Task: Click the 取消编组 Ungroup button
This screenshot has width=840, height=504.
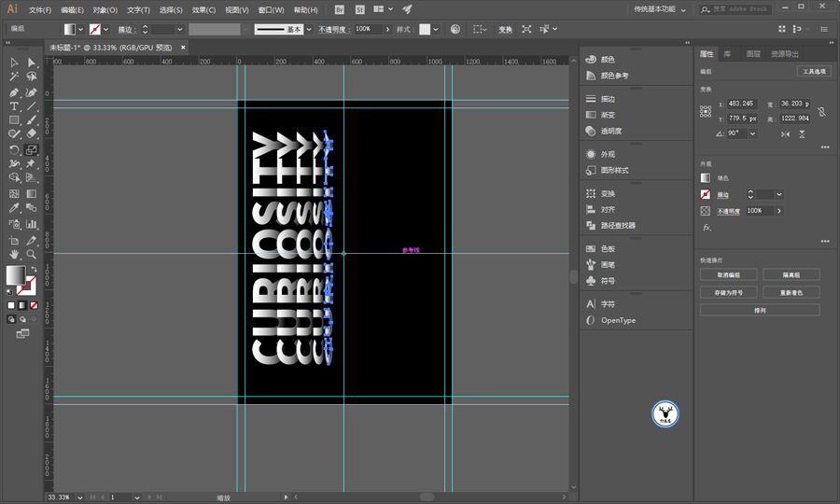Action: click(x=728, y=275)
